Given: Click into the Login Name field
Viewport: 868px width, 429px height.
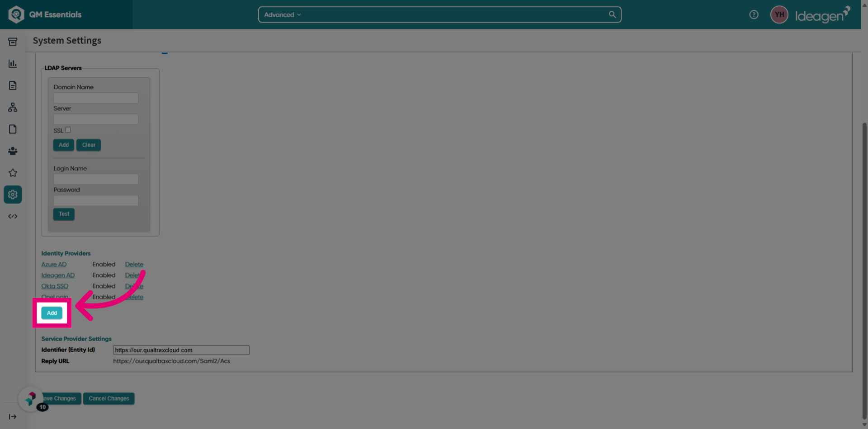Looking at the screenshot, I should 96,179.
